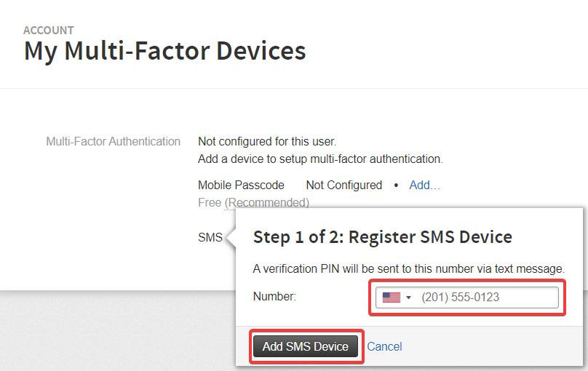Image resolution: width=588 pixels, height=371 pixels.
Task: Click the My Multi-Factor Devices heading
Action: [165, 51]
